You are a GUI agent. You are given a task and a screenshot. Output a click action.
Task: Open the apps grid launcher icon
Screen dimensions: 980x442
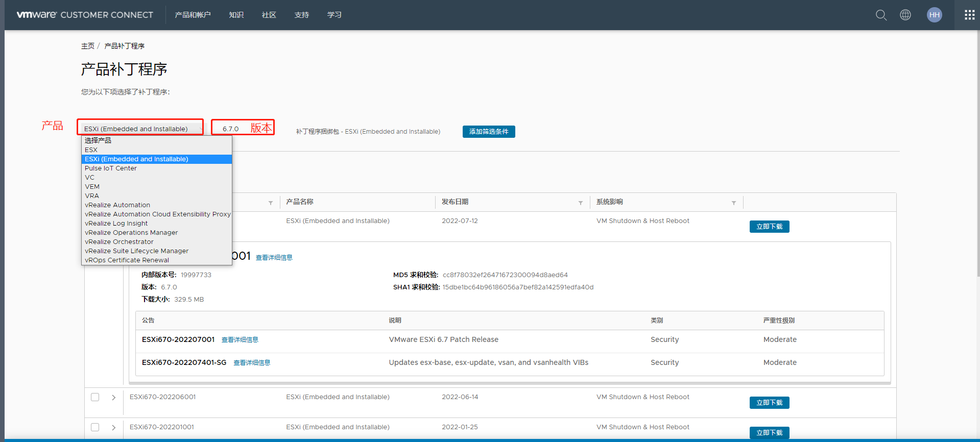969,15
